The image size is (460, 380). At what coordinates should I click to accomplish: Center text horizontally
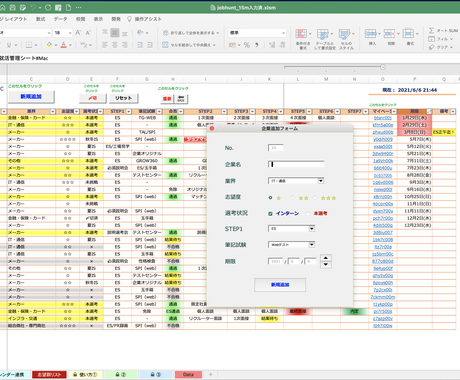coord(115,45)
